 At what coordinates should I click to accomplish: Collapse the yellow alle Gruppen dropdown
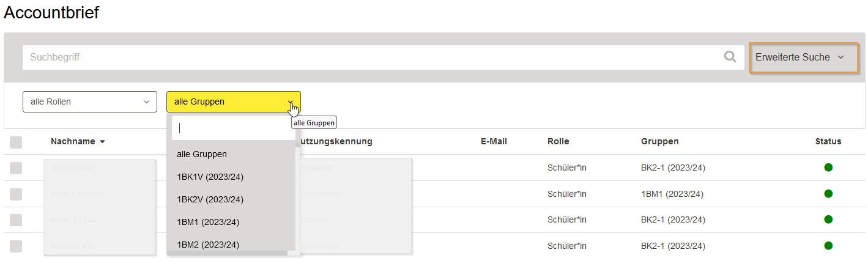(234, 102)
